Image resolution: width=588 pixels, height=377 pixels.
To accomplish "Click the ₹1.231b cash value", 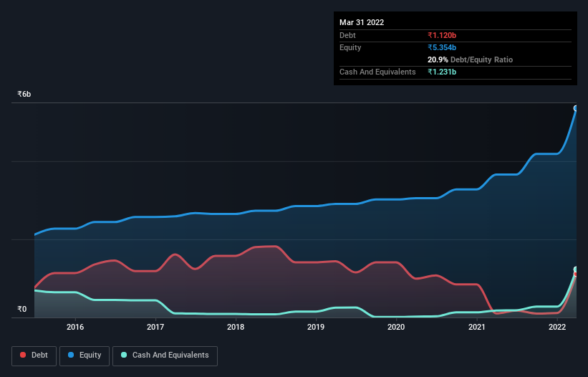I will click(x=442, y=72).
